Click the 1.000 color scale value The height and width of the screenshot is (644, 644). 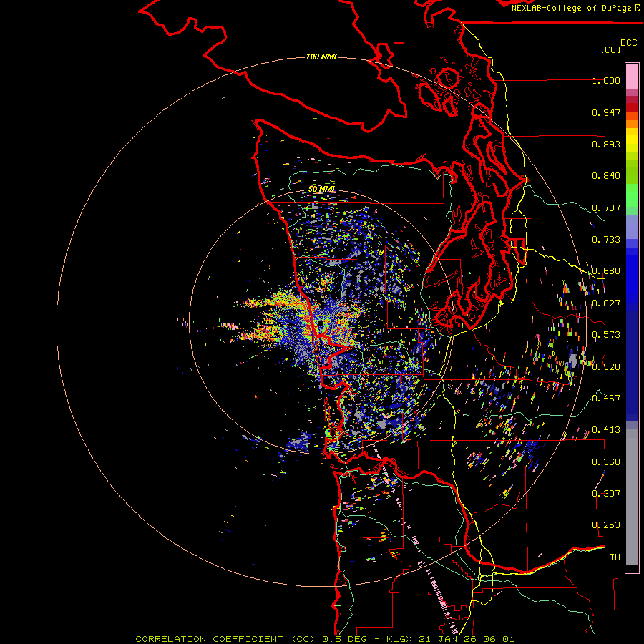(x=606, y=80)
